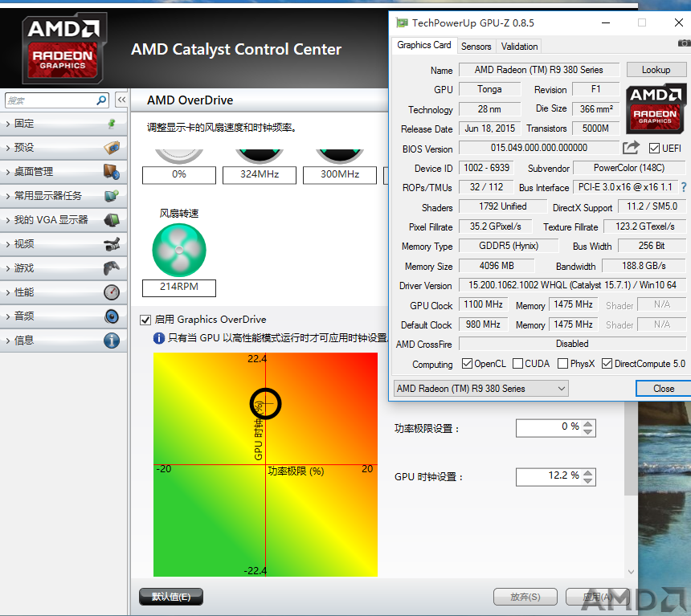
Task: Open the AMD Radeon R9 380 Series dropdown
Action: point(480,388)
